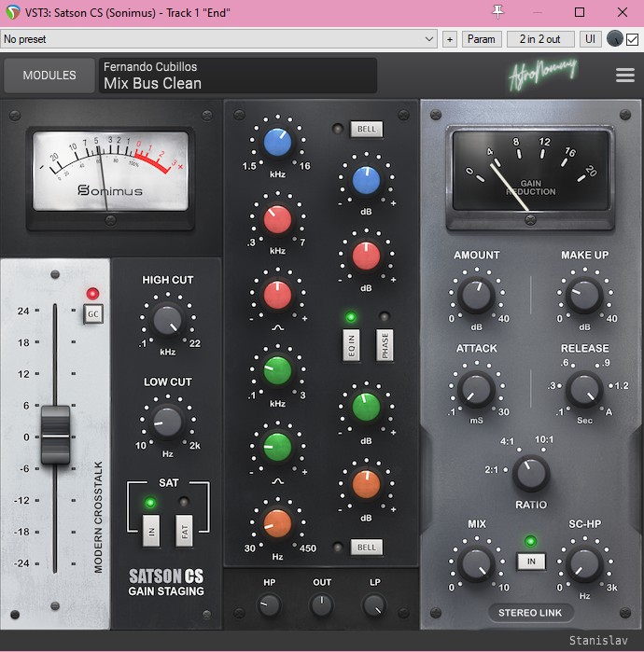Open the hamburger menu icon
This screenshot has width=644, height=652.
click(624, 76)
